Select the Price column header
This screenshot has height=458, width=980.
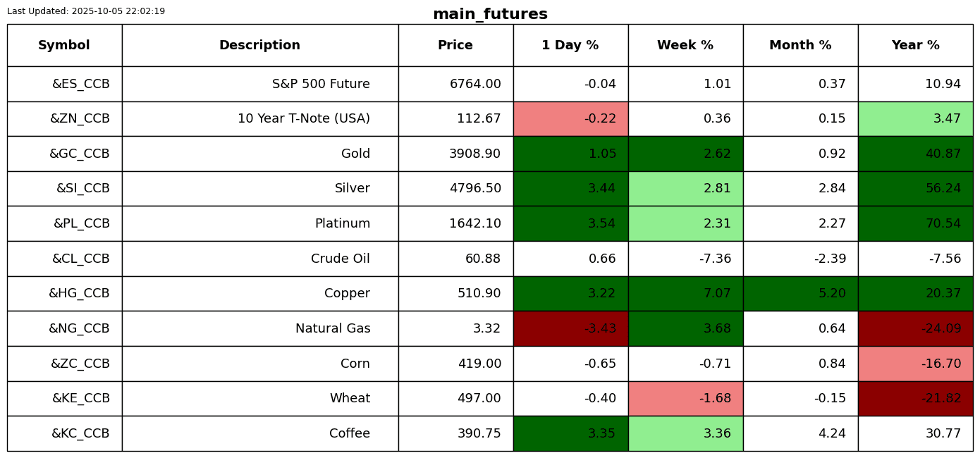tap(455, 45)
